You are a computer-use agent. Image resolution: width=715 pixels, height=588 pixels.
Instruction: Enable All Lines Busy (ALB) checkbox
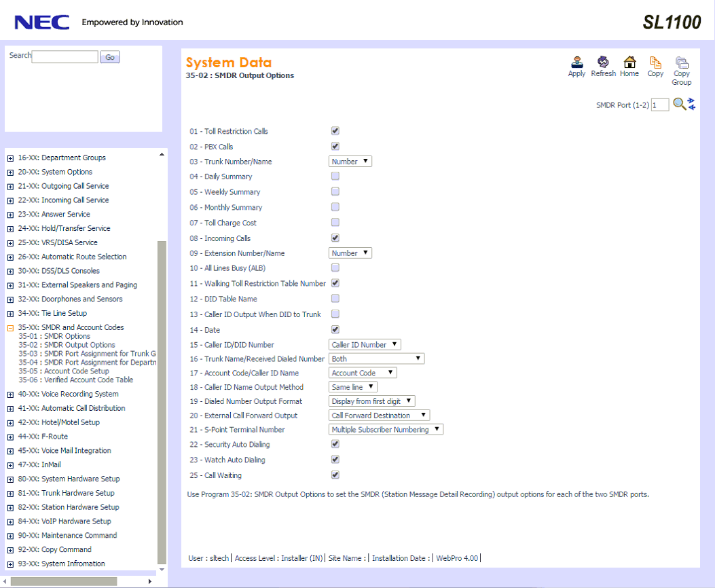point(335,268)
